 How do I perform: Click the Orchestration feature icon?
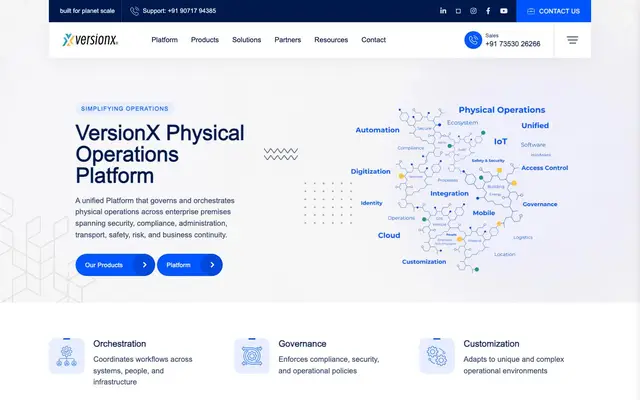click(67, 356)
